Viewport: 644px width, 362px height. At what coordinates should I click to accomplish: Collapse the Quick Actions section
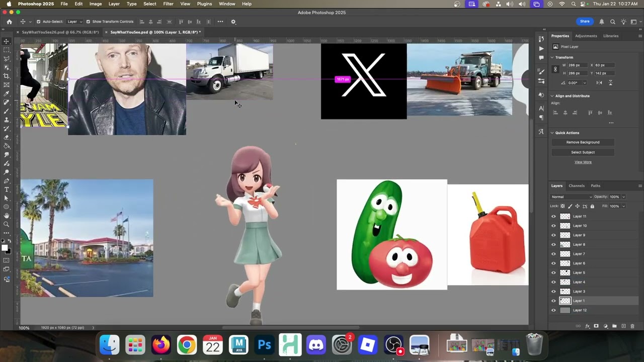tap(552, 133)
